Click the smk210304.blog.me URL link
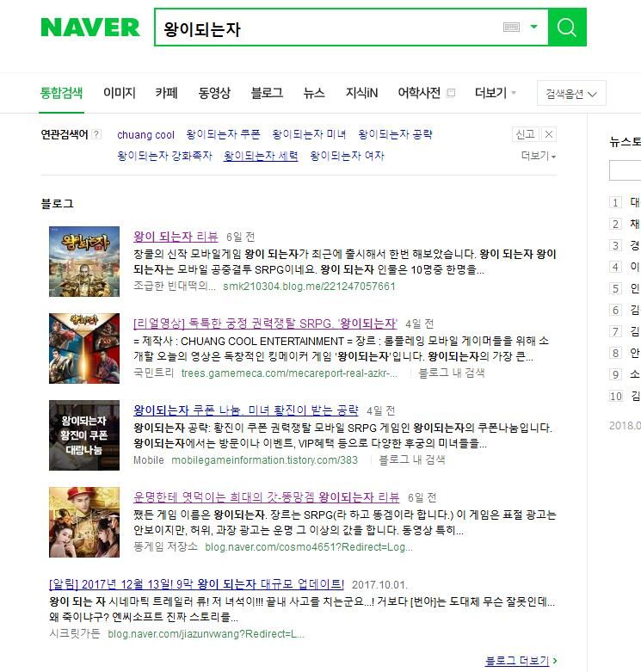 coord(309,287)
